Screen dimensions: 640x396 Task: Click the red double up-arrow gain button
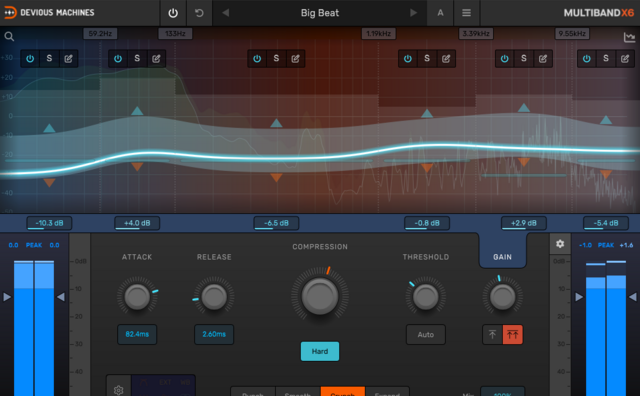click(x=513, y=335)
